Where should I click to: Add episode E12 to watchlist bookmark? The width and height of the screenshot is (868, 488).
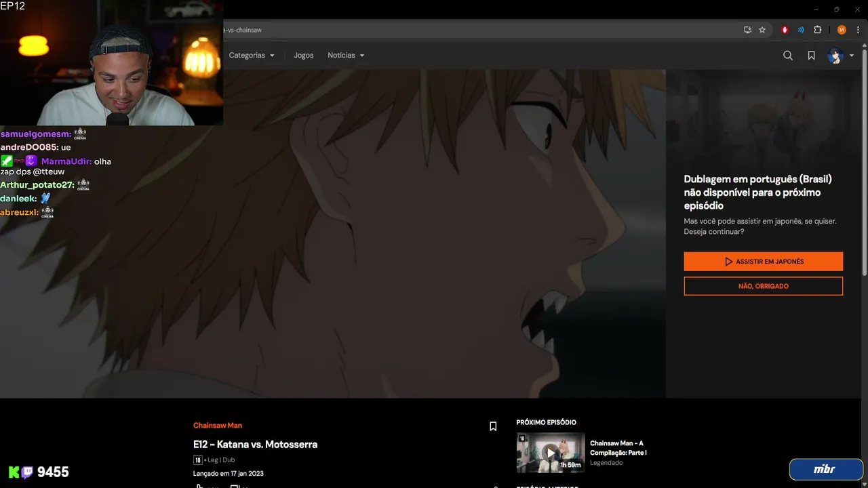pyautogui.click(x=493, y=426)
